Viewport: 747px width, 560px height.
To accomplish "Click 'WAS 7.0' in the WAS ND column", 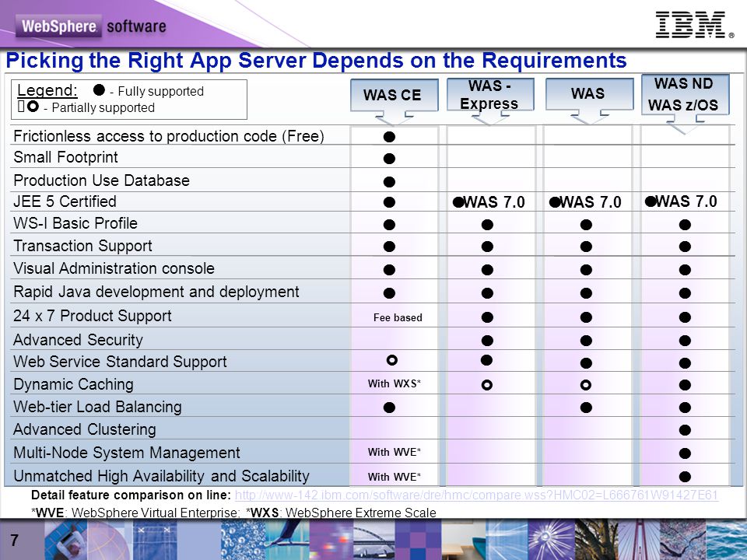I will coord(686,201).
